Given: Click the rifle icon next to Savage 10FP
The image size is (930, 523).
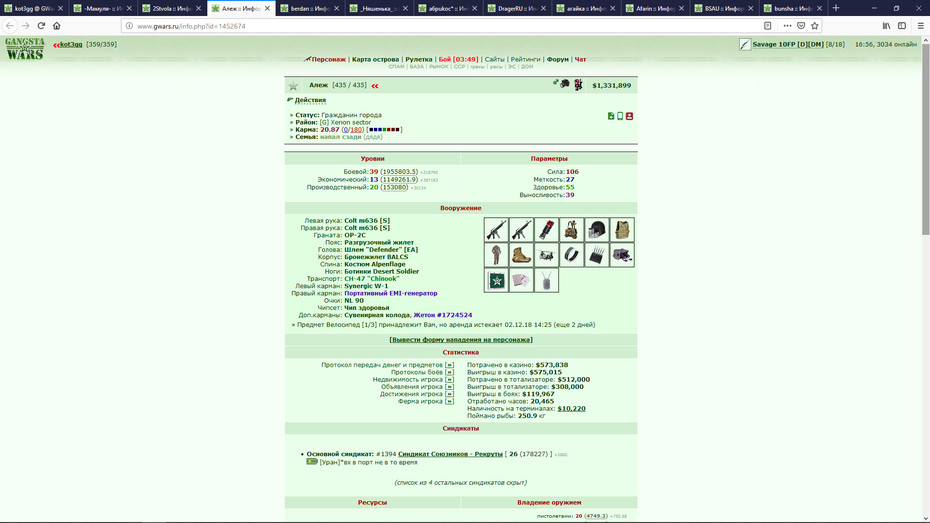Looking at the screenshot, I should (x=745, y=44).
